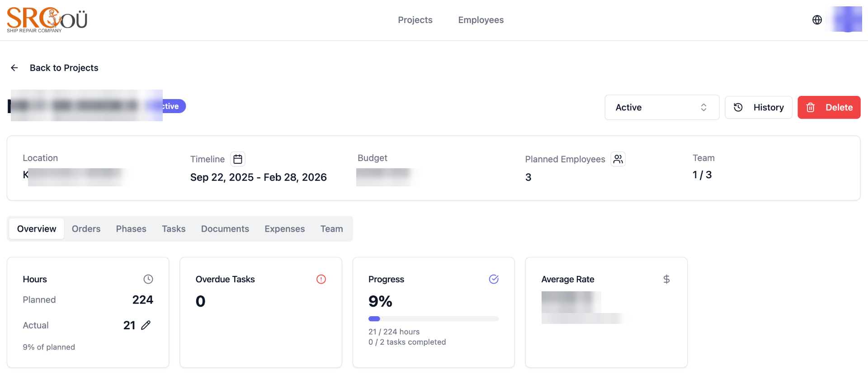Open the Documents tab
Image resolution: width=868 pixels, height=375 pixels.
coord(225,229)
